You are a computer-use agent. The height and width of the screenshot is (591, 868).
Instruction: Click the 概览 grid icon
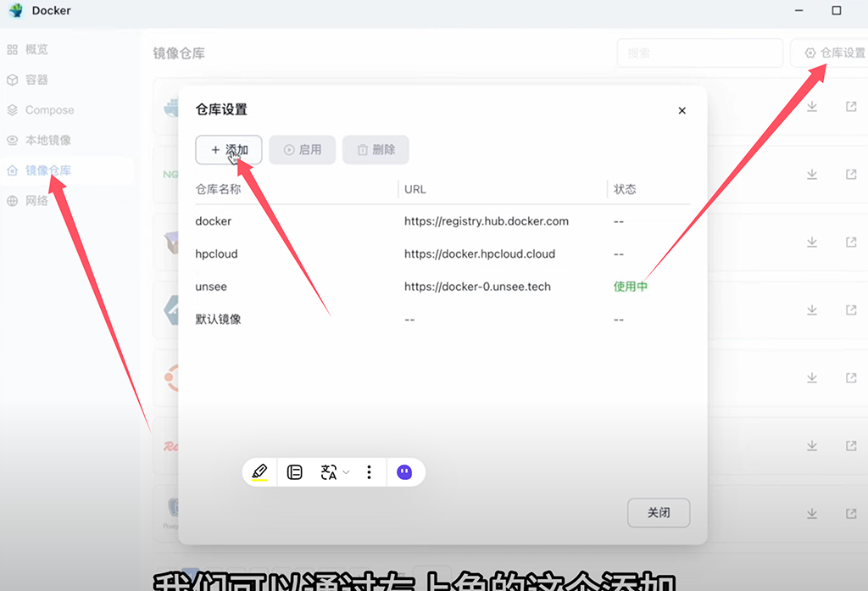point(12,50)
